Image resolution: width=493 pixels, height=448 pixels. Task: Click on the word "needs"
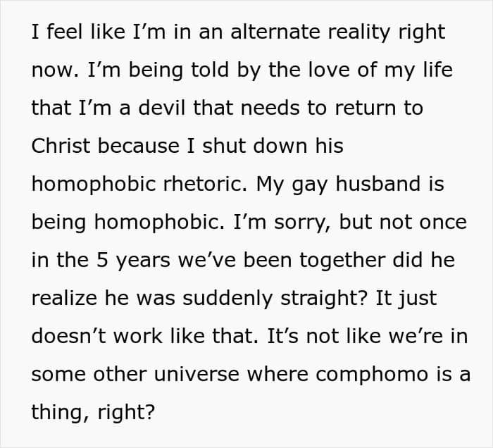pos(270,108)
